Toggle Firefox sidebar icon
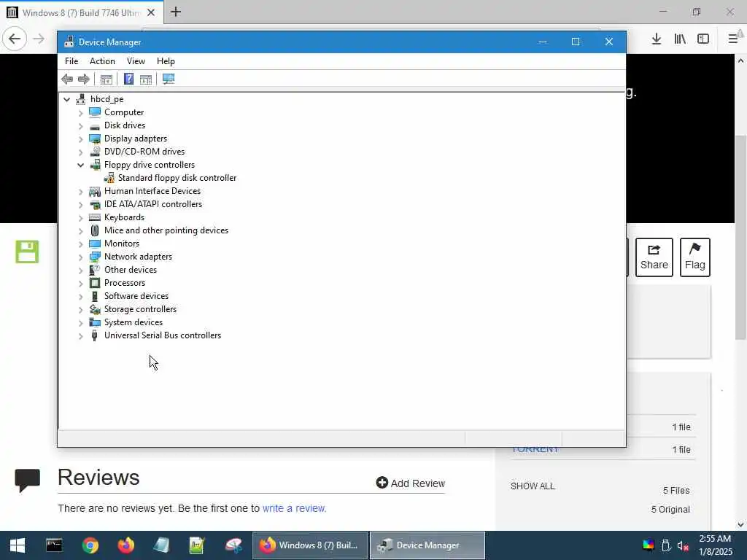Image resolution: width=747 pixels, height=560 pixels. [703, 39]
